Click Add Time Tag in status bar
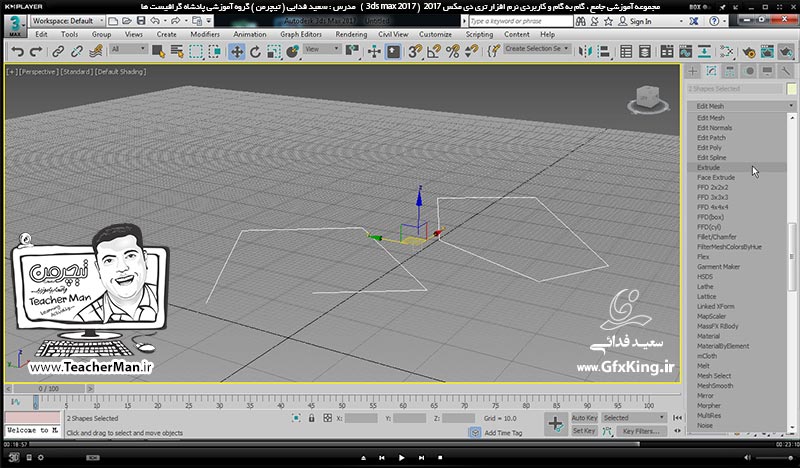Viewport: 800px width, 468px height. (503, 433)
